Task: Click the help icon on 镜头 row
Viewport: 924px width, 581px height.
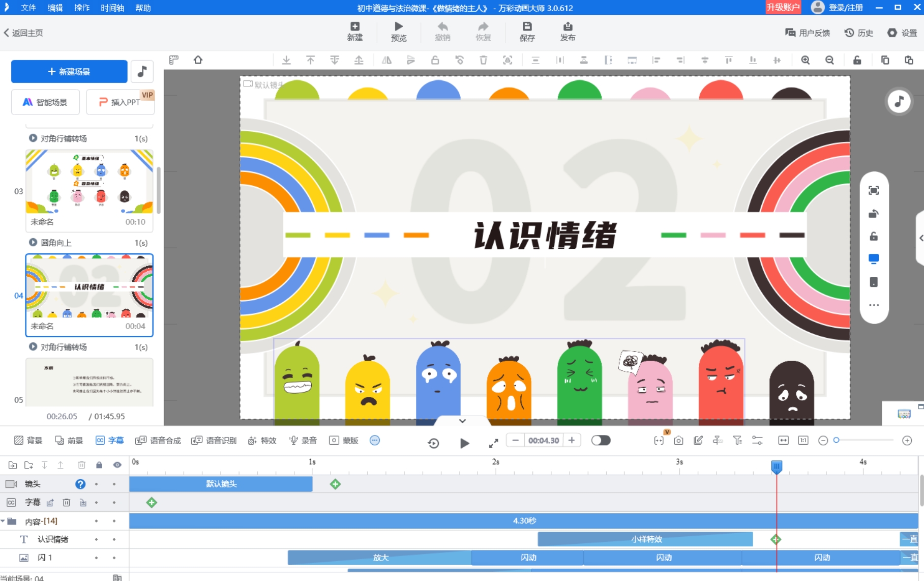Action: (x=80, y=484)
